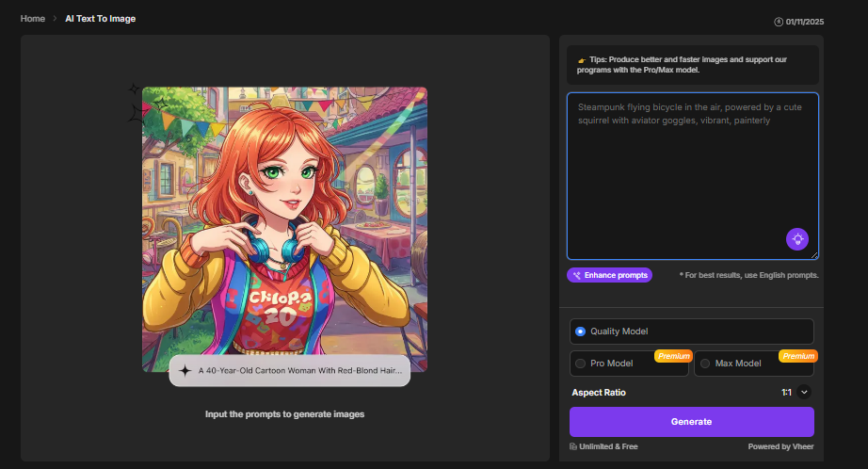Click the clock icon beside the date
The width and height of the screenshot is (868, 469).
click(779, 21)
